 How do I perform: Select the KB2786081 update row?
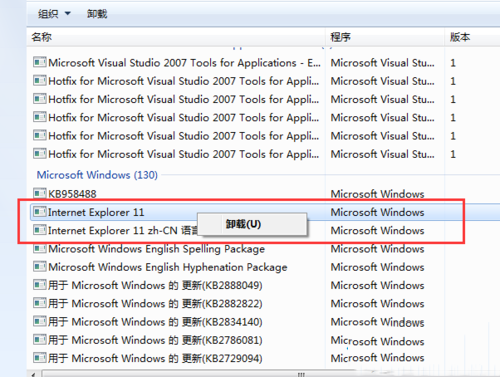point(263,340)
